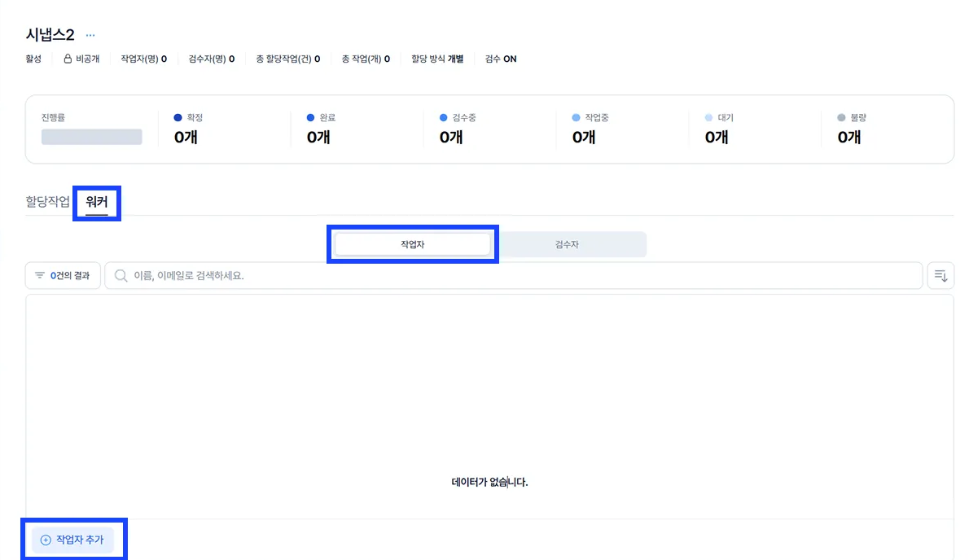Open the 0건의 결과 filter button
969x560 pixels.
click(63, 275)
